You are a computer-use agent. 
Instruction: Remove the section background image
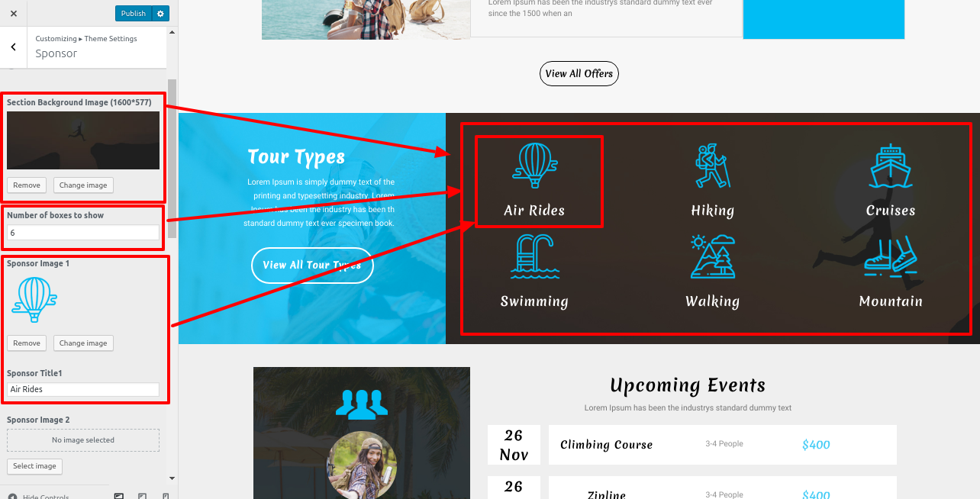coord(27,185)
